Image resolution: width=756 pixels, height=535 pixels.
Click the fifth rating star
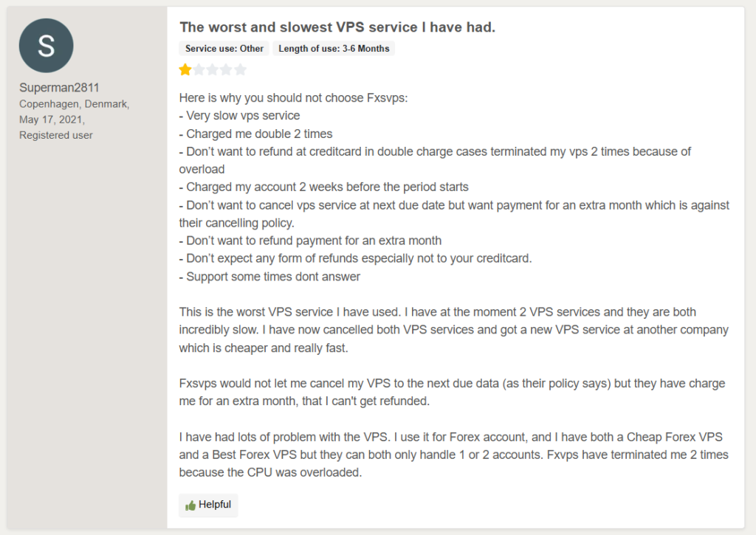240,70
